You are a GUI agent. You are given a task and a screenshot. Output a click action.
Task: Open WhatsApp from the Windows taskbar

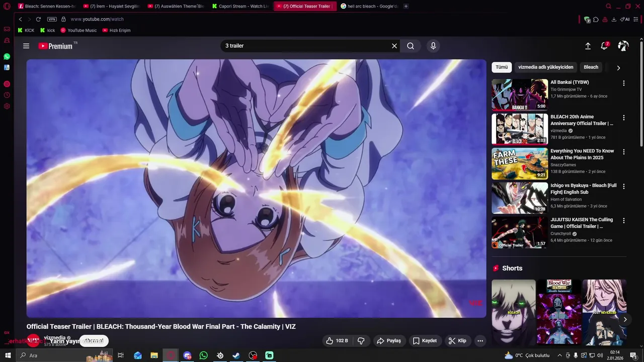pos(203,355)
